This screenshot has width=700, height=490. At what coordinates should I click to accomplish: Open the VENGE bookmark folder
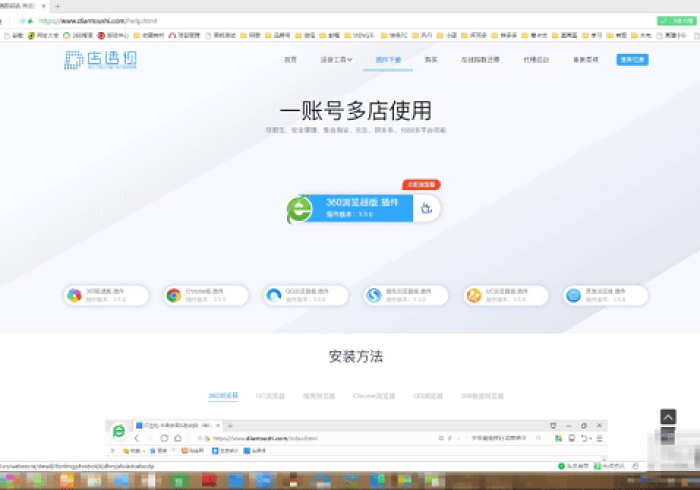point(358,35)
